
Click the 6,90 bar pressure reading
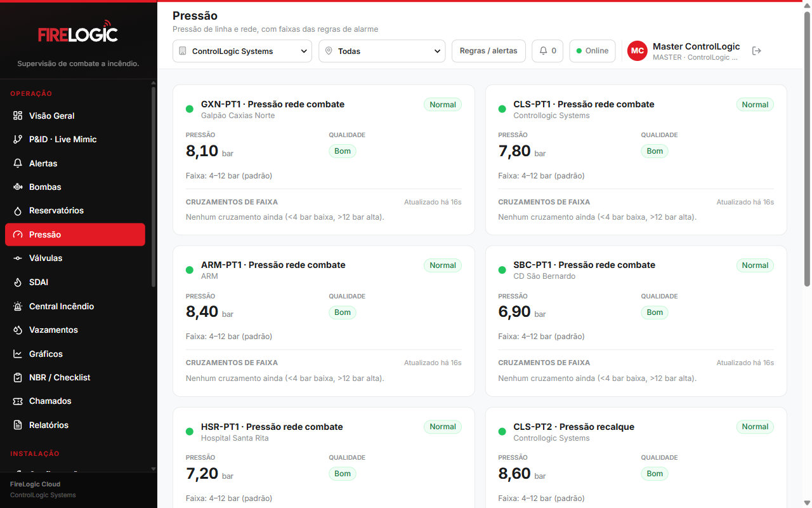pos(521,312)
